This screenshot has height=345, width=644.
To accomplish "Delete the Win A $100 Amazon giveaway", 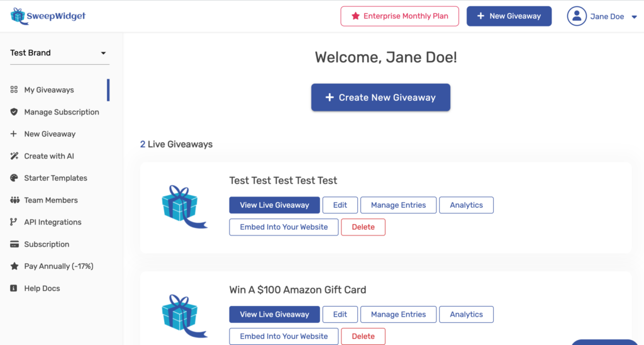I will [x=363, y=336].
